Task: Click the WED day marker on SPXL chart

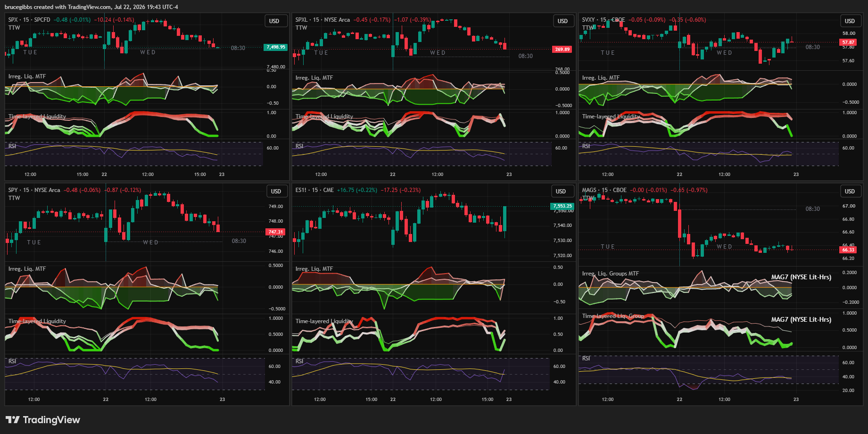Action: (438, 53)
